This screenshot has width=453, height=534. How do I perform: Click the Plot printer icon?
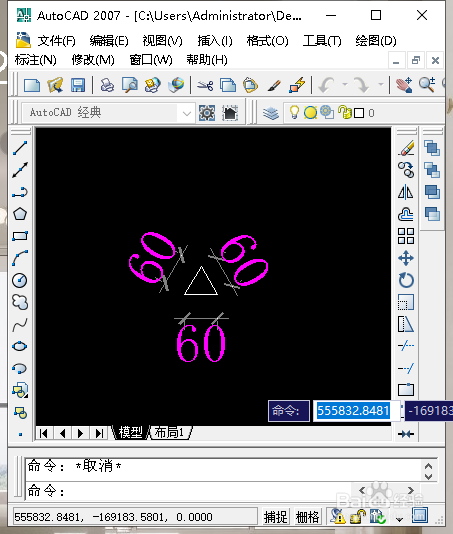coord(107,85)
